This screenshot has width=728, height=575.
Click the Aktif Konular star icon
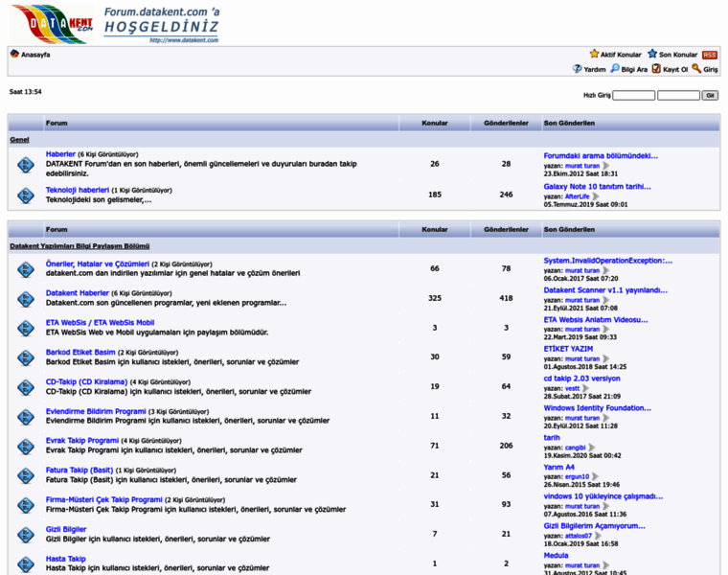(x=594, y=54)
